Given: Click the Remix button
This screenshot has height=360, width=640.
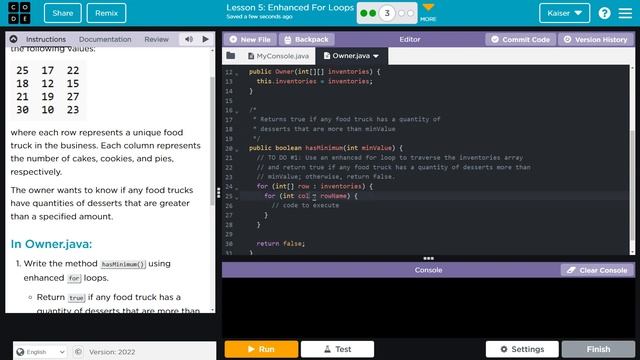Looking at the screenshot, I should [x=107, y=13].
